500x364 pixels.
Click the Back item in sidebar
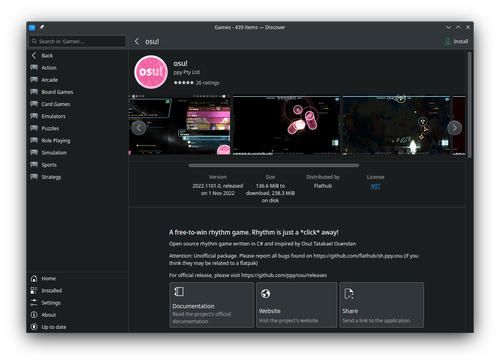click(x=77, y=56)
